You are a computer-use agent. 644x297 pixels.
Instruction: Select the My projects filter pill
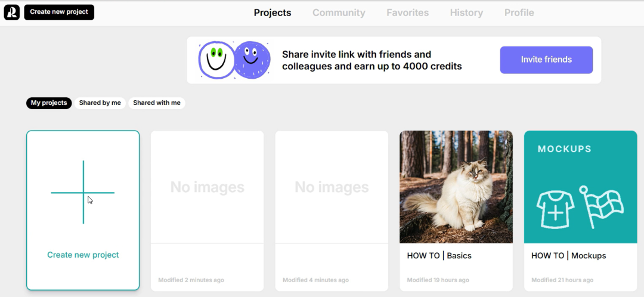[49, 103]
